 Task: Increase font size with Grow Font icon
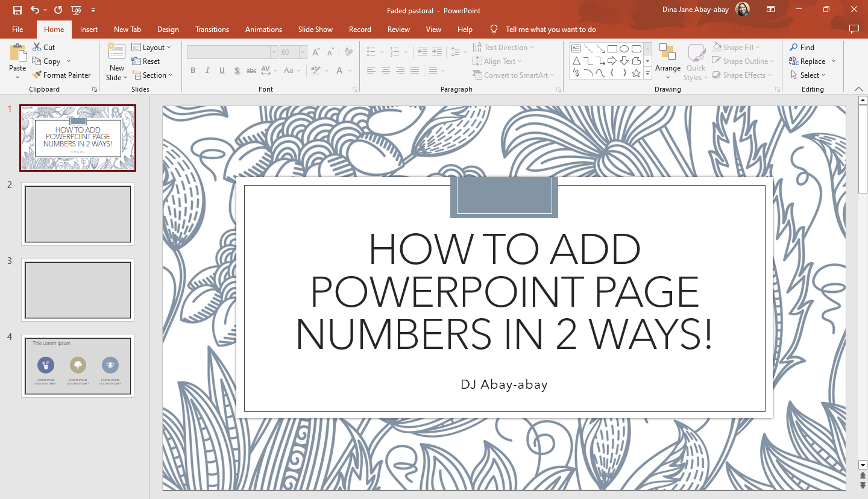point(315,52)
